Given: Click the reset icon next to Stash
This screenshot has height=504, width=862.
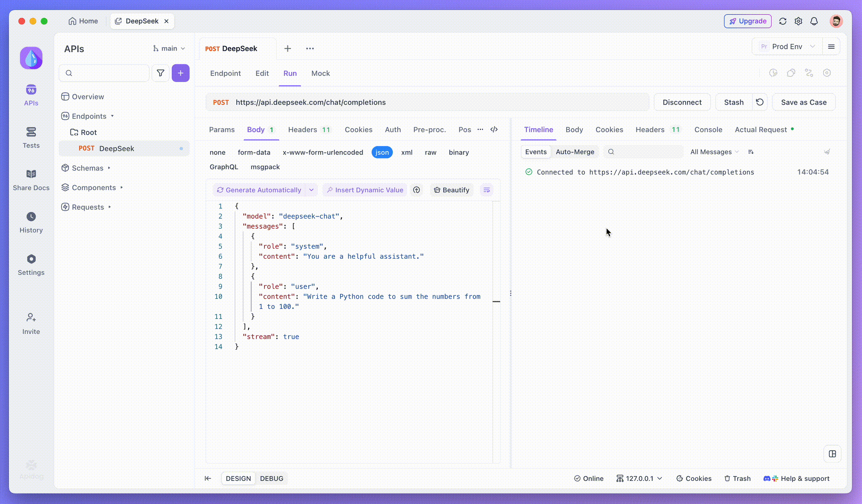Looking at the screenshot, I should click(760, 102).
